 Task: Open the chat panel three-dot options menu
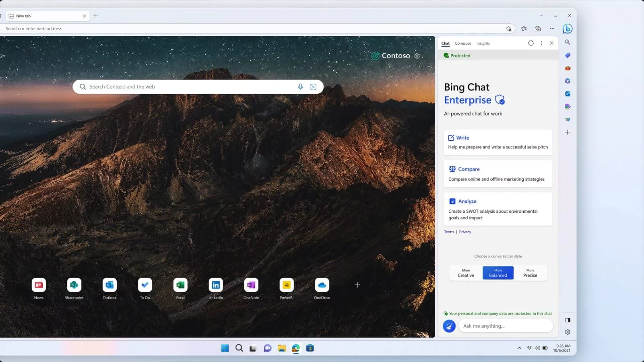pyautogui.click(x=541, y=43)
